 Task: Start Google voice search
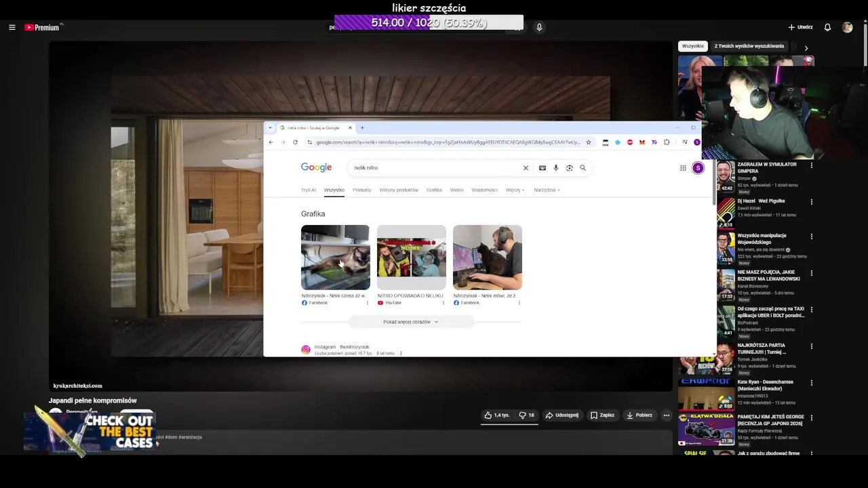(555, 168)
